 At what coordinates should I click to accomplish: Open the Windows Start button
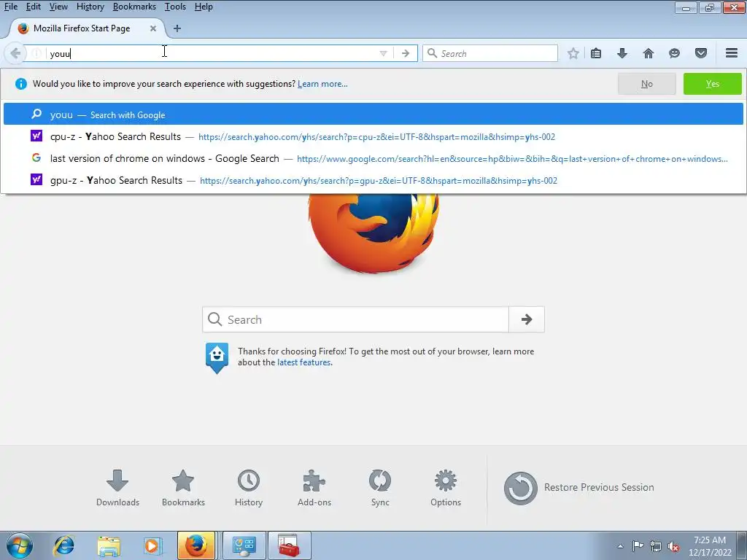pyautogui.click(x=19, y=545)
